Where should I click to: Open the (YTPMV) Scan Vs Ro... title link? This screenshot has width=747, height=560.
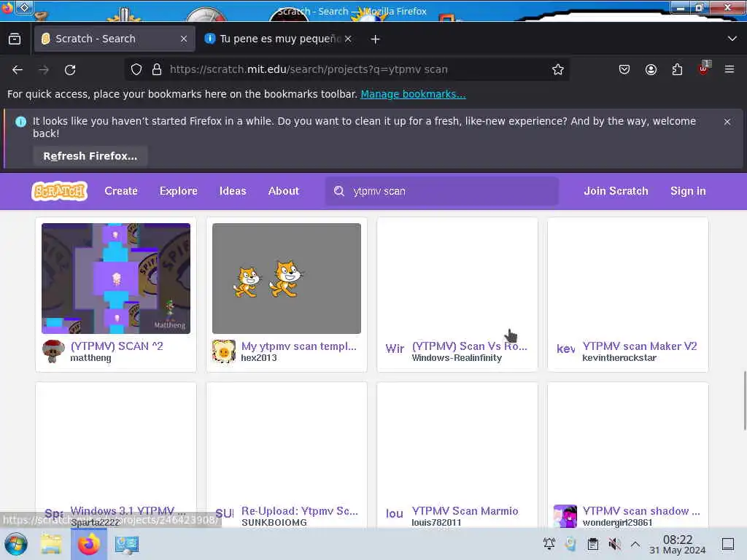[469, 346]
